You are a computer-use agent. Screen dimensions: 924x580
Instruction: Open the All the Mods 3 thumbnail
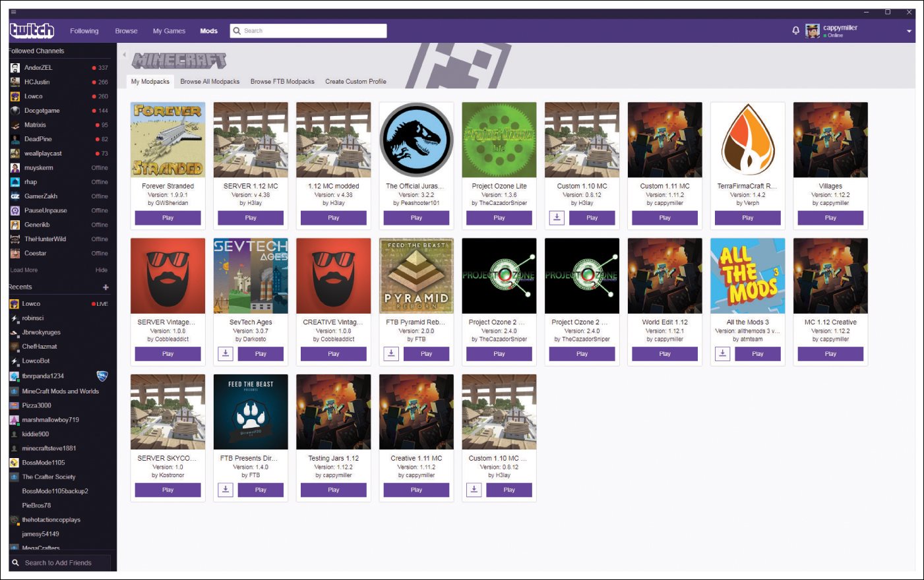click(x=747, y=275)
